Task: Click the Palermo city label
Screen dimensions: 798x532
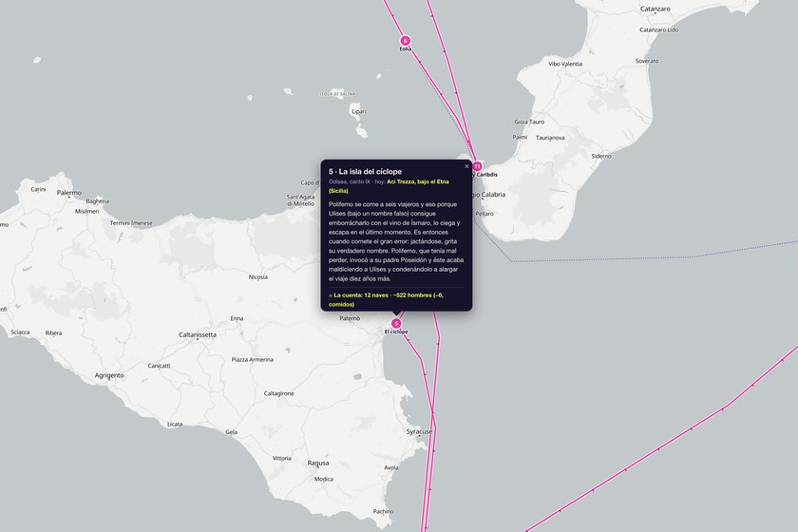Action: pyautogui.click(x=69, y=193)
